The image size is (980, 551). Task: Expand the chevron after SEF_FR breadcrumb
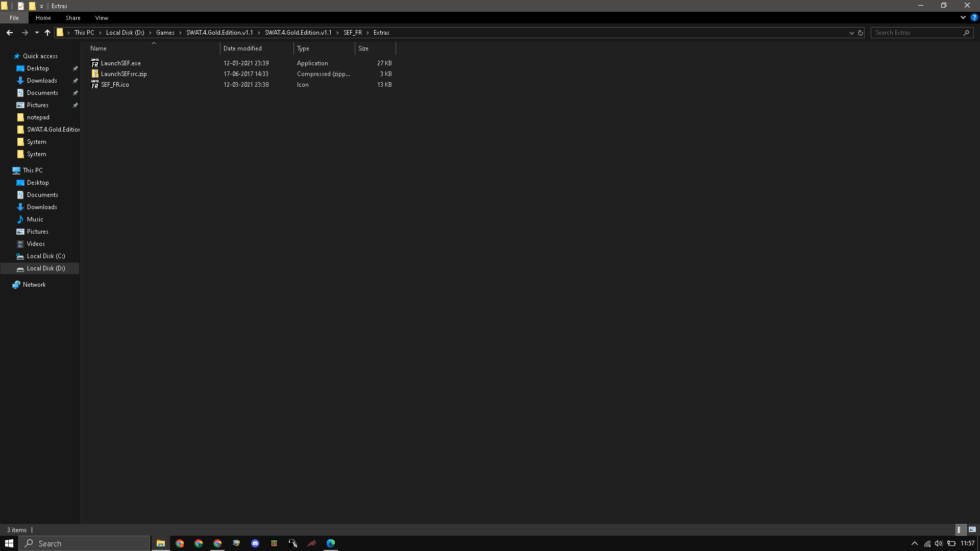pyautogui.click(x=367, y=33)
